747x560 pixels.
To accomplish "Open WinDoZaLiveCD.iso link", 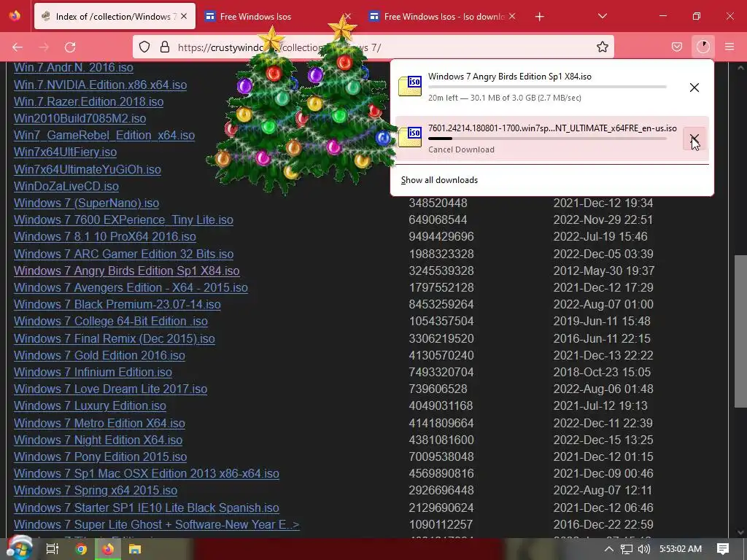I will (66, 186).
